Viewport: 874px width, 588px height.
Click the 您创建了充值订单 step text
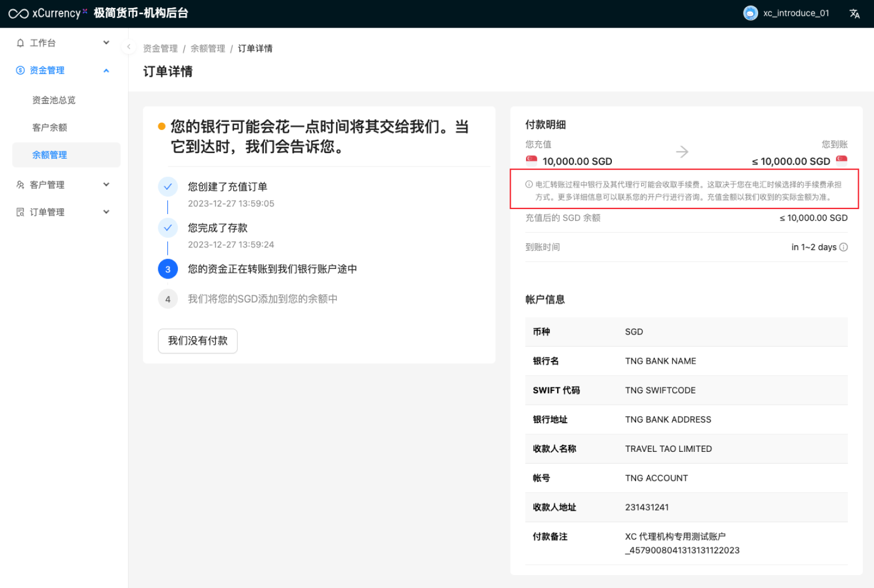(228, 187)
